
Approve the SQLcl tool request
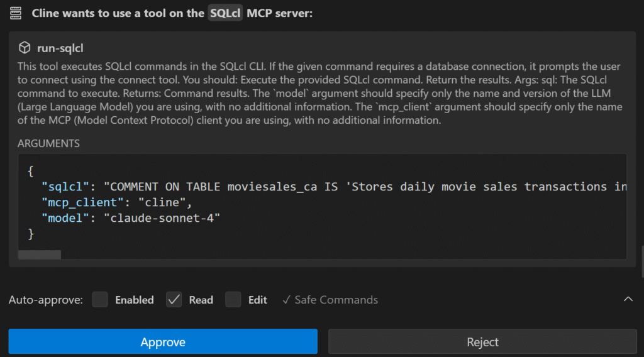163,342
